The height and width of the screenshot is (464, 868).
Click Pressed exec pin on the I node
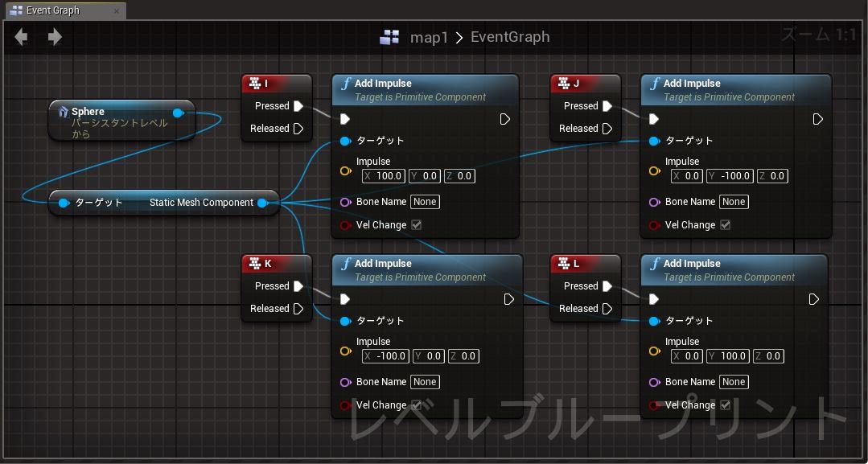298,106
